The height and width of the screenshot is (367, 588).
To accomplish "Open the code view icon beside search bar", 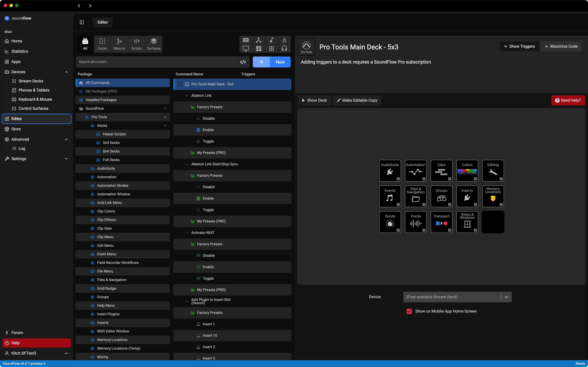I will [243, 62].
